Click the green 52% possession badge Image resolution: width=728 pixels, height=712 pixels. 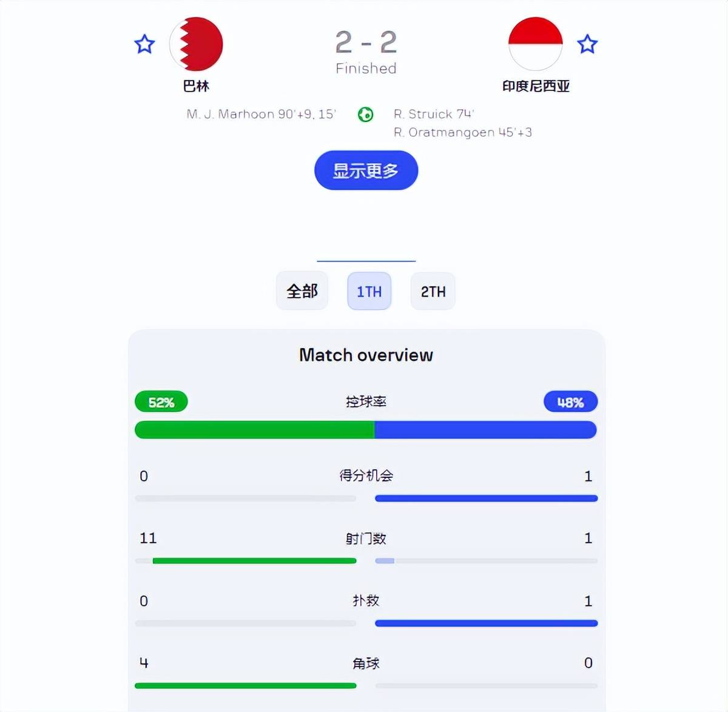(161, 402)
